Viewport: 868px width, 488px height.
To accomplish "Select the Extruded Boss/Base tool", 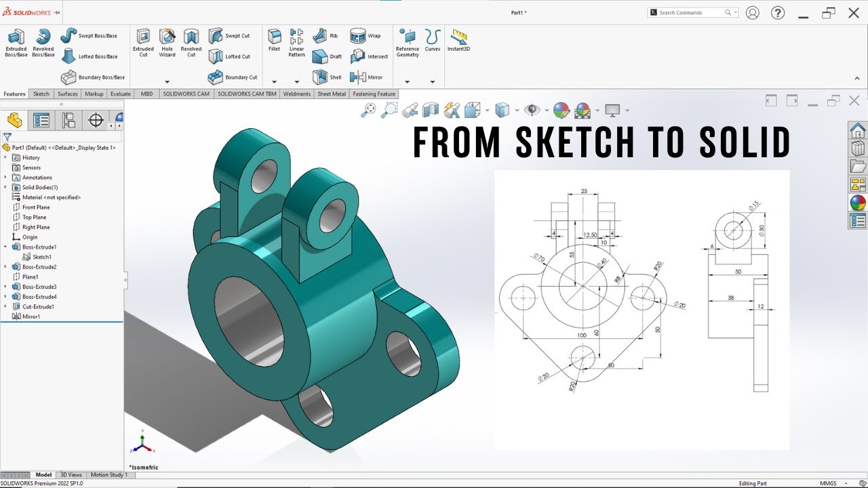I will coord(16,43).
